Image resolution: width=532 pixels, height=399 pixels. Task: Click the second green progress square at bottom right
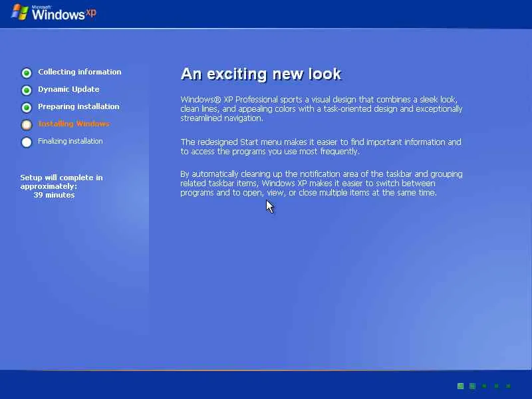[472, 386]
